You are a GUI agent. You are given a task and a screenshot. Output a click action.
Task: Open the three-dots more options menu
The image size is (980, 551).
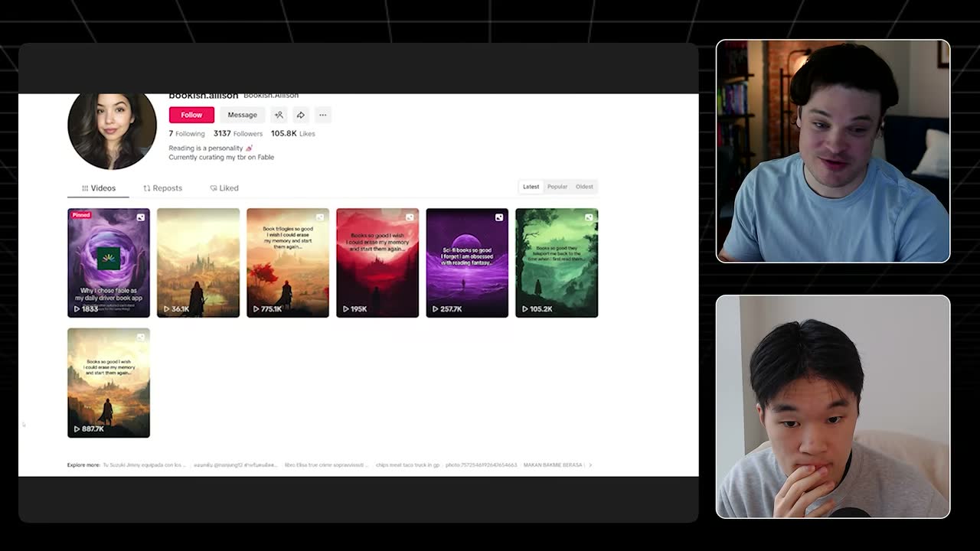click(x=323, y=115)
